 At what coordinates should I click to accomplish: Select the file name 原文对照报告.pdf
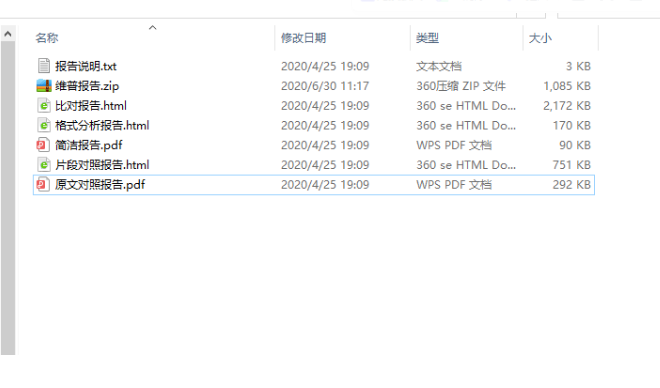pos(100,185)
